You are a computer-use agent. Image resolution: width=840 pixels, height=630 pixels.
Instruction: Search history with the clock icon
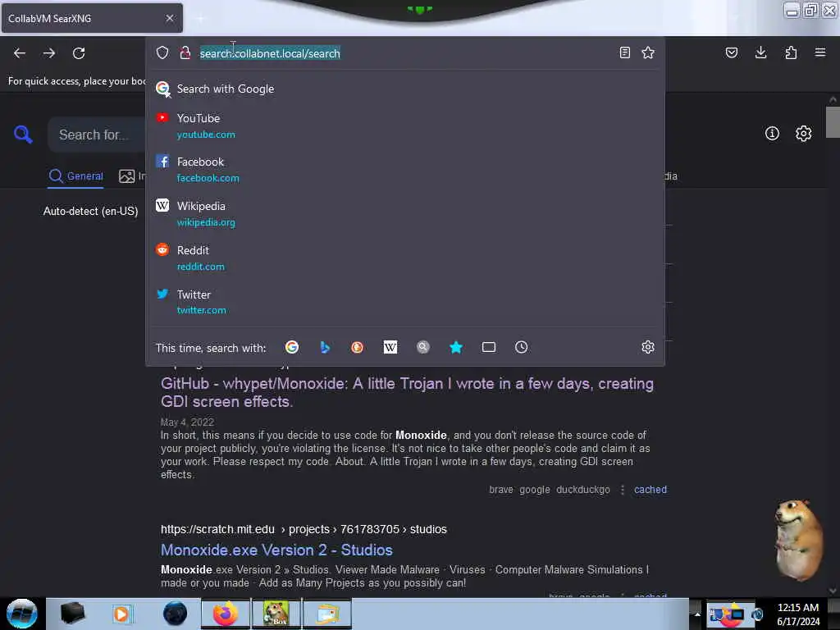pyautogui.click(x=521, y=347)
